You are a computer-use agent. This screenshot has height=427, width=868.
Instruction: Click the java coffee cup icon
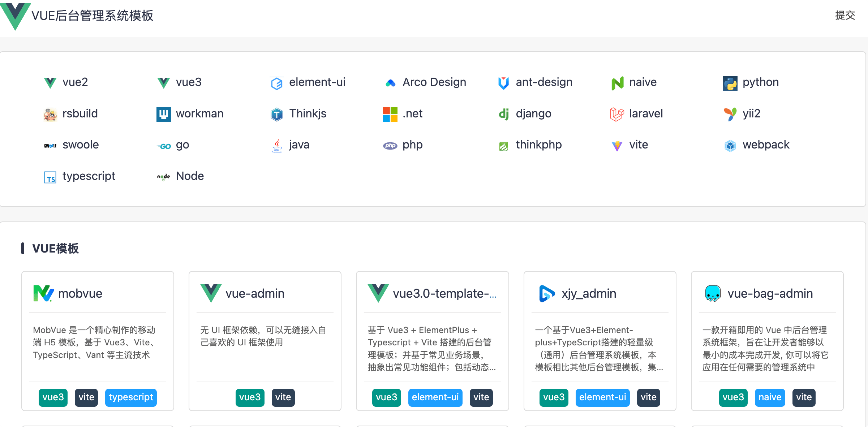click(277, 146)
